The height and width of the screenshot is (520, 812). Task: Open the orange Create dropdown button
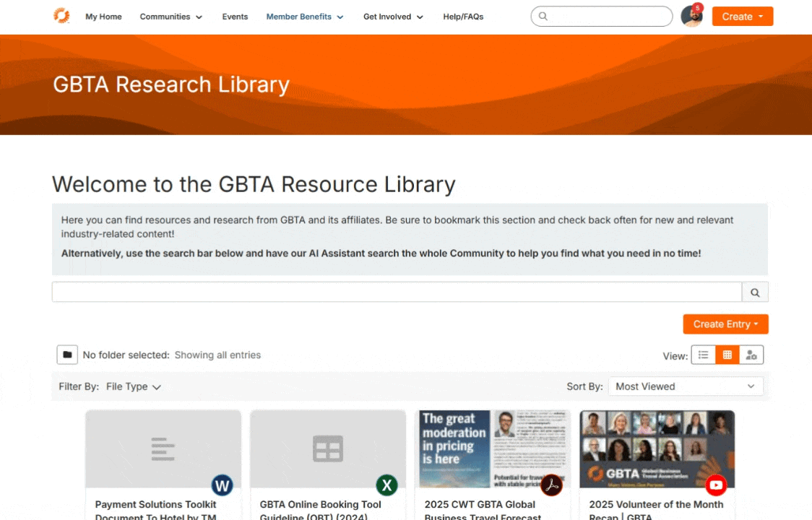742,17
